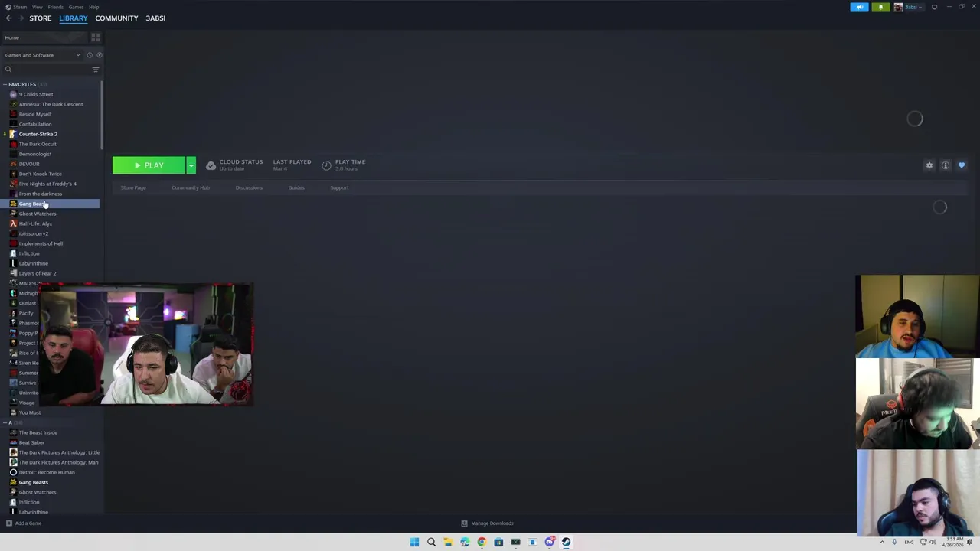Toggle favorite heart for this game
980x551 pixels.
pos(962,165)
